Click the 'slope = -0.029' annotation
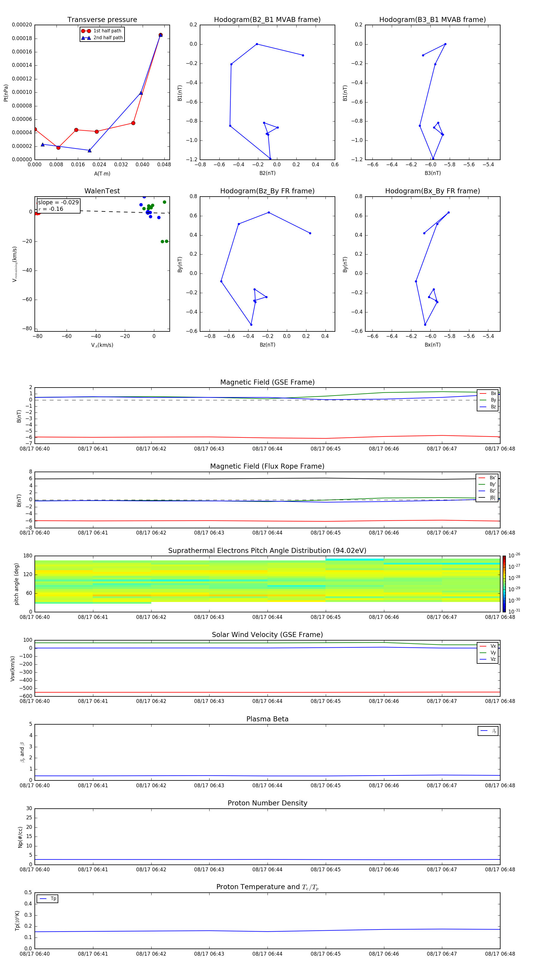This screenshot has width=535, height=980. [x=58, y=203]
